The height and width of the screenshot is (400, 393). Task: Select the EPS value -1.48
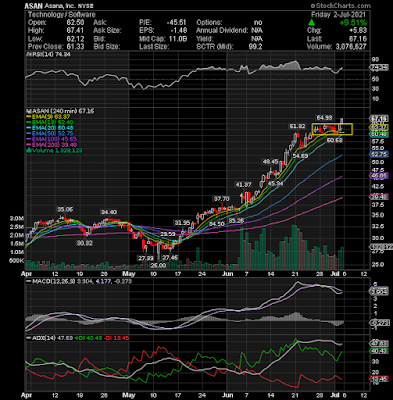(179, 30)
